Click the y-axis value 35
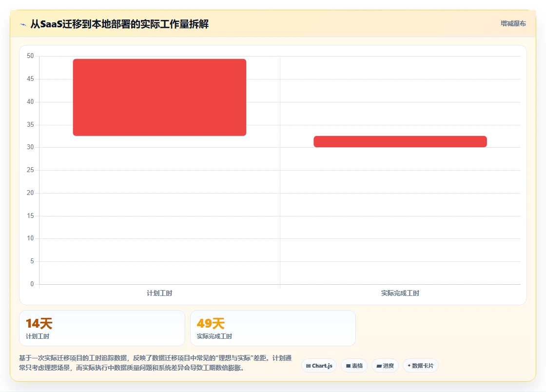This screenshot has width=546, height=392. [x=30, y=125]
